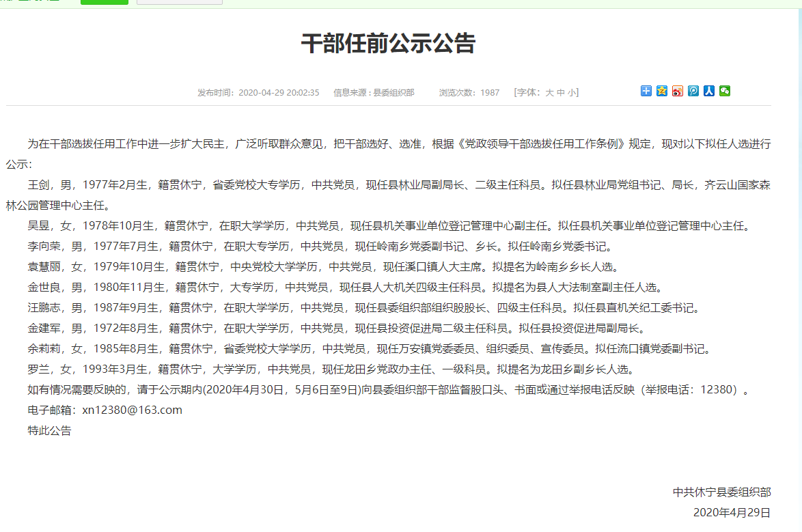Click the name 余莉莉 in the list
Viewport: 802px width, 532px height.
click(44, 348)
